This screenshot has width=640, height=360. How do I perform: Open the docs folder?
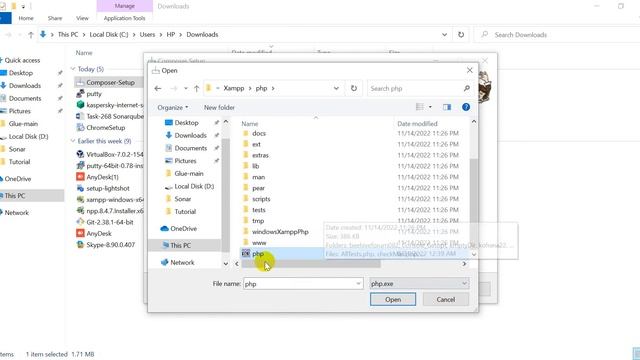tap(259, 133)
